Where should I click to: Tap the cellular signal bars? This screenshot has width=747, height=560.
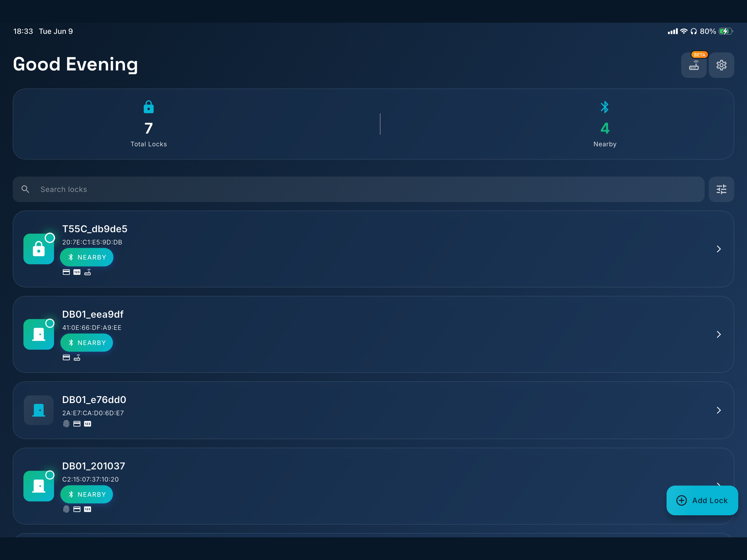coord(673,31)
